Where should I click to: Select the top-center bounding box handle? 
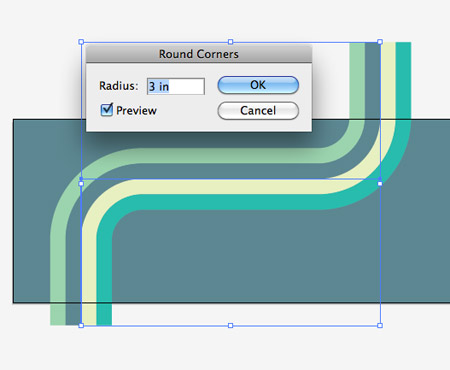coord(230,42)
